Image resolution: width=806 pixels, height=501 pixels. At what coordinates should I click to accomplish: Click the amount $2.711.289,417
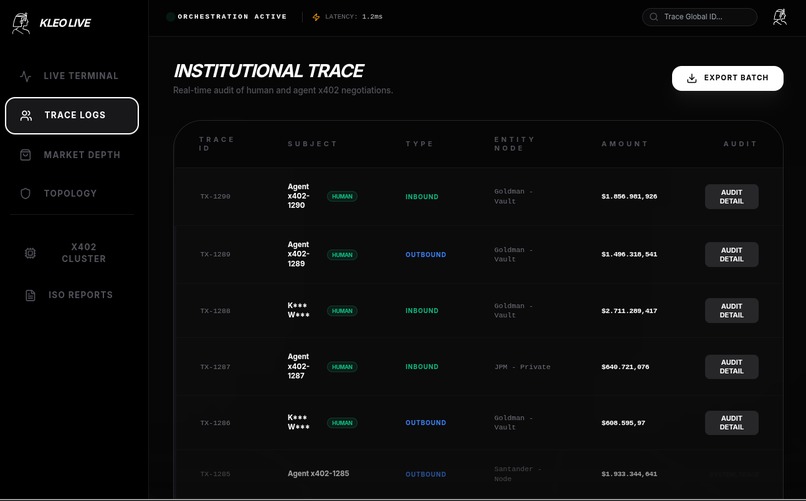pyautogui.click(x=629, y=311)
